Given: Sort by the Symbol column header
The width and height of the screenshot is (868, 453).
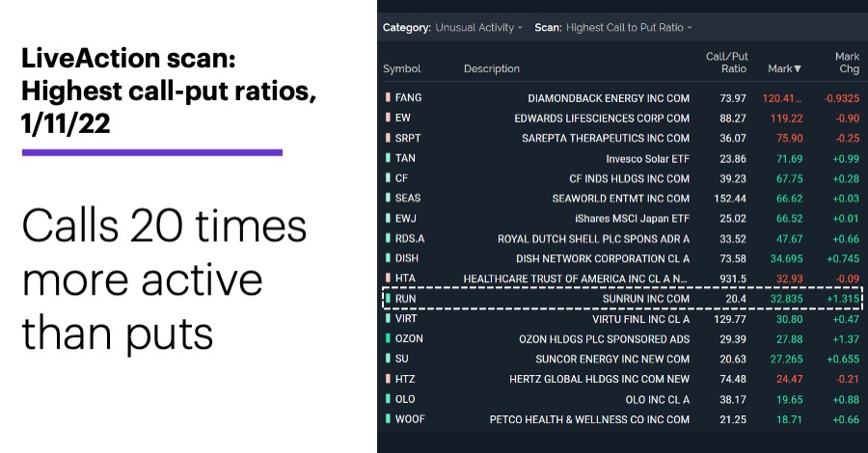Looking at the screenshot, I should (x=402, y=68).
